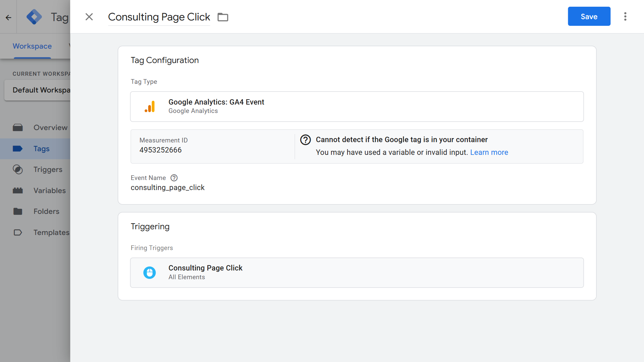Click the Tag Configuration heading
Screen dimensions: 644x362
pos(165,60)
